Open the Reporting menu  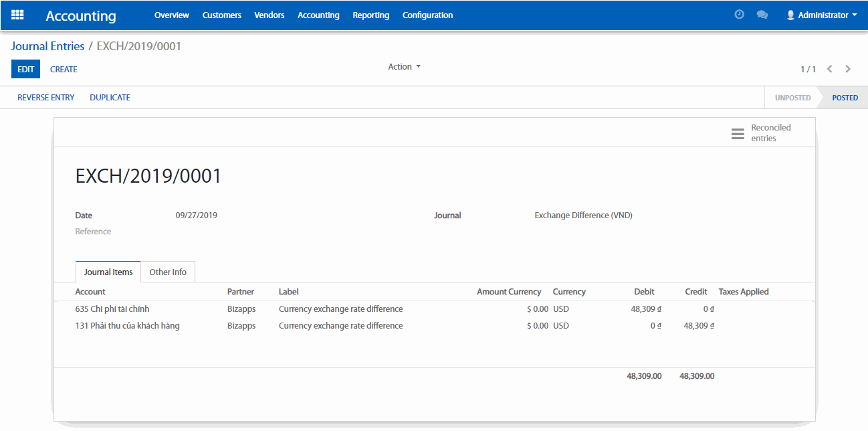[x=370, y=15]
